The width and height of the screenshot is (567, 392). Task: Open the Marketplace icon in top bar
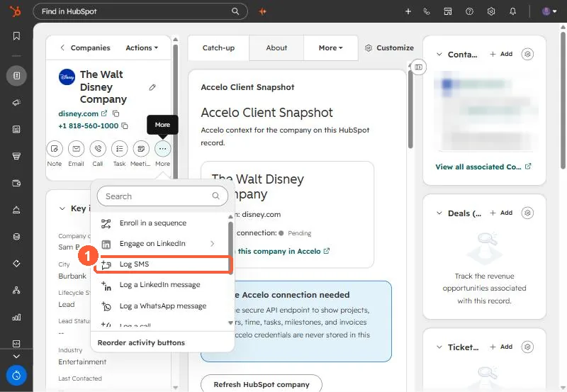click(x=448, y=11)
